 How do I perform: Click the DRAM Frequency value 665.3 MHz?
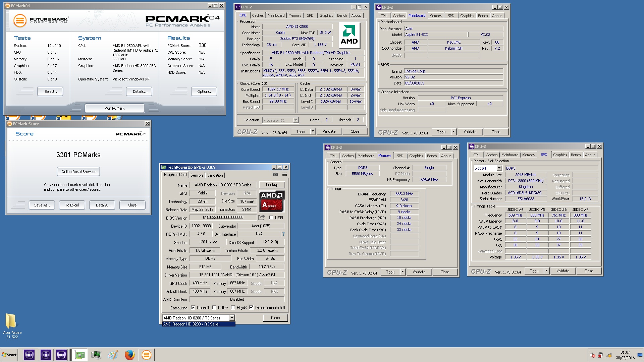click(x=404, y=194)
